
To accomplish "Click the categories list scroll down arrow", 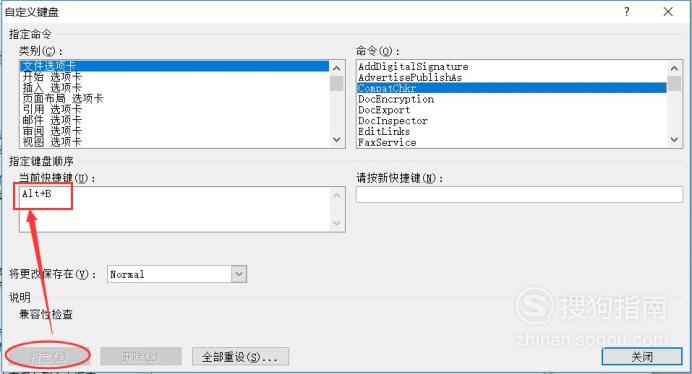I will point(336,140).
